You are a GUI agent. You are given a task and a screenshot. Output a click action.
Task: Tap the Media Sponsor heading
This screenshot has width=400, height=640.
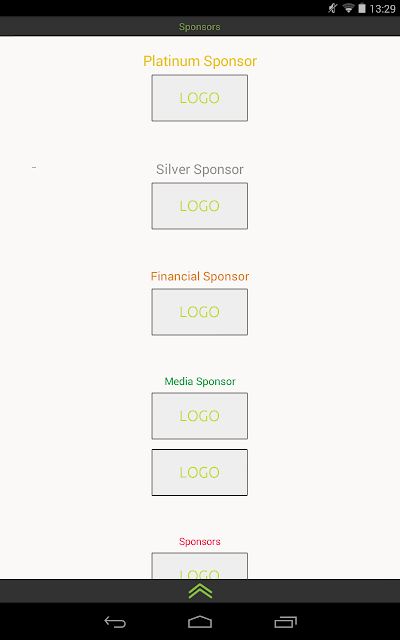[200, 381]
